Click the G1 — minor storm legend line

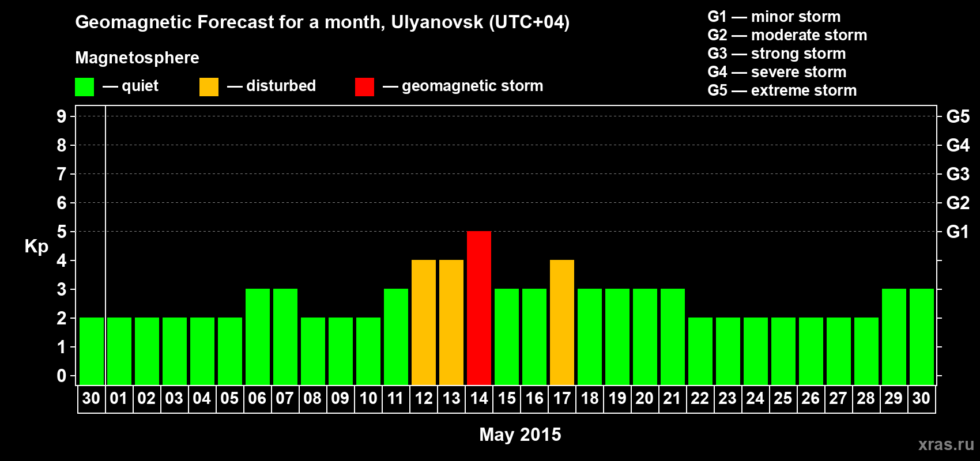coord(774,17)
